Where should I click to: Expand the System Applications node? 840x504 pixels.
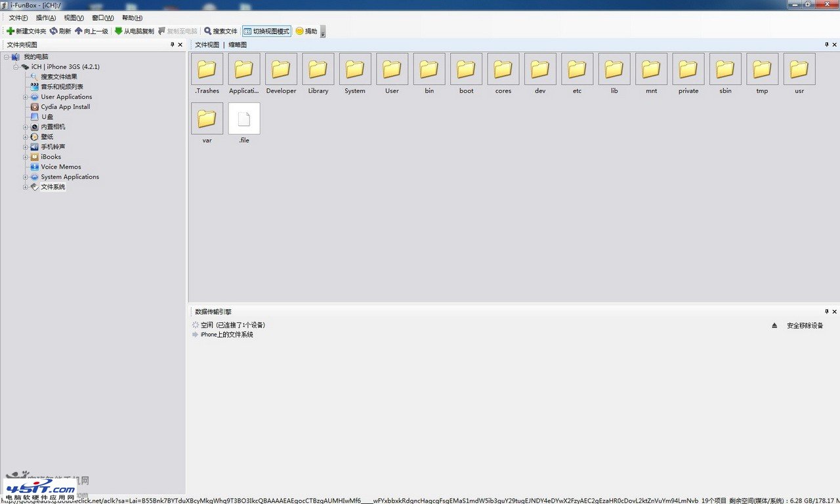[26, 177]
